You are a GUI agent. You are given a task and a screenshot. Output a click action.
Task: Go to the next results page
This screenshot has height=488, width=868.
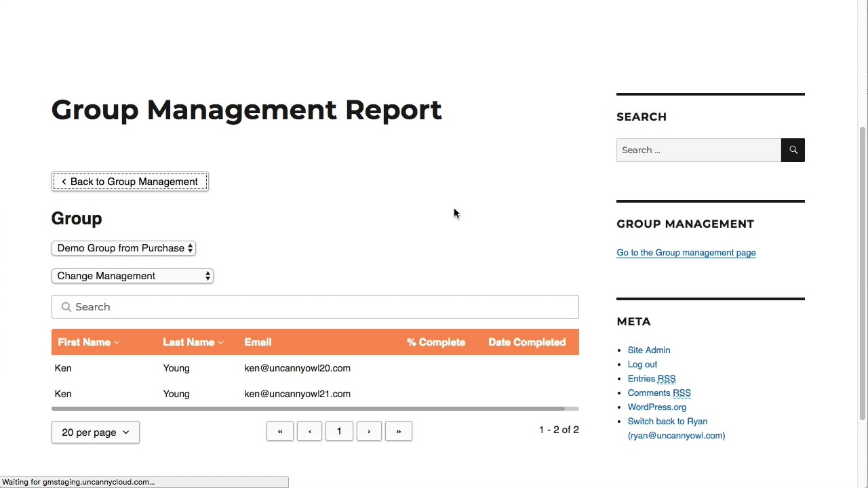(x=369, y=431)
